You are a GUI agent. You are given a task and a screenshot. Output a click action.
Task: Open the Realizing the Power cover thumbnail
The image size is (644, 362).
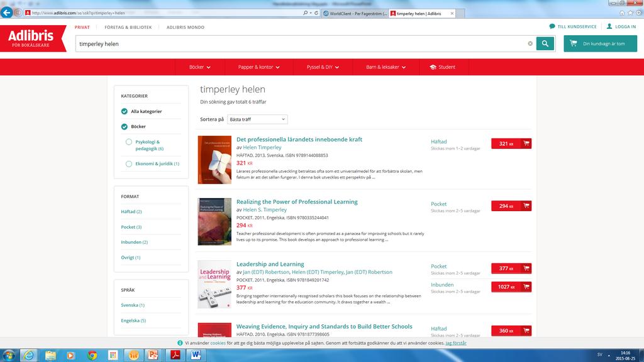point(214,222)
